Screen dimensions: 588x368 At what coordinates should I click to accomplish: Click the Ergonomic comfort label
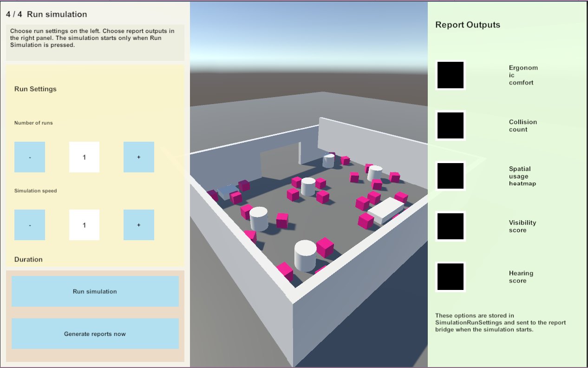523,75
